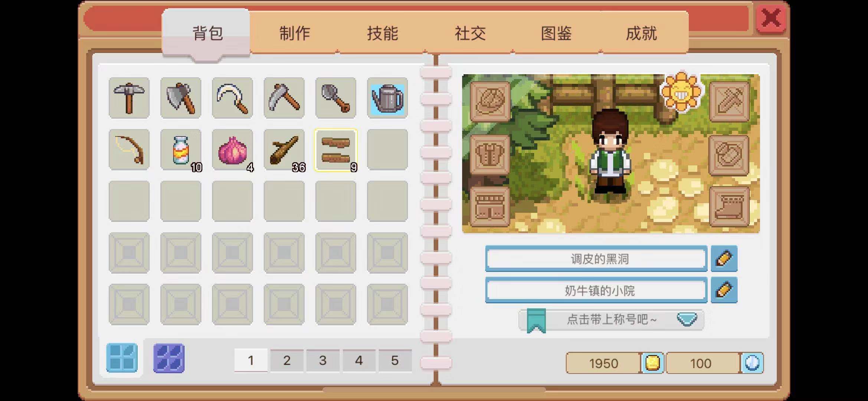Select the axe tool slot
The image size is (868, 401).
(181, 98)
